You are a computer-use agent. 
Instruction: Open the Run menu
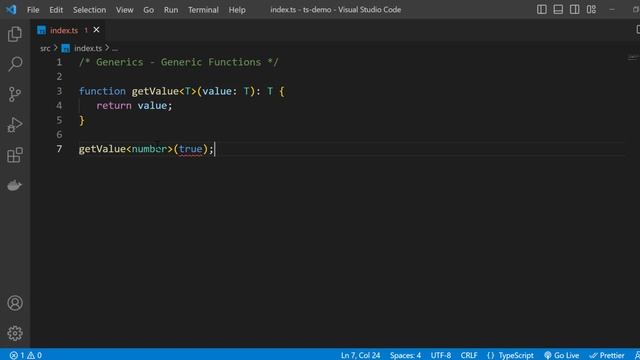[171, 10]
